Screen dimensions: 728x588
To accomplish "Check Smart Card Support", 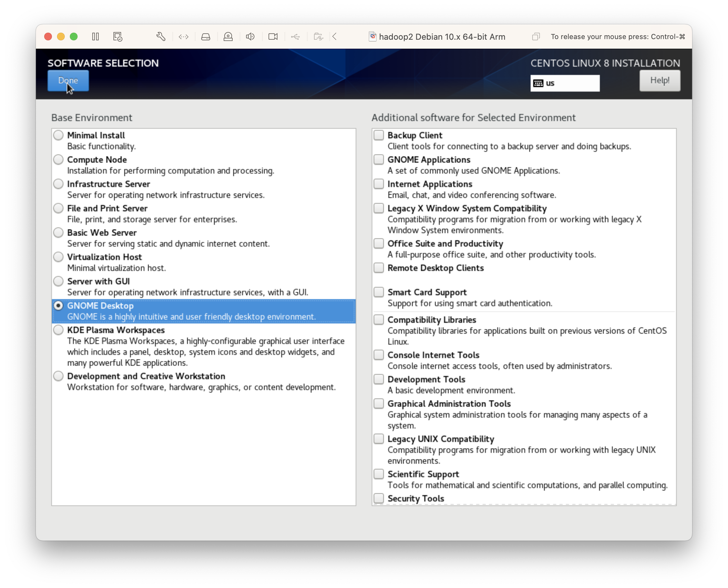I will (x=378, y=292).
